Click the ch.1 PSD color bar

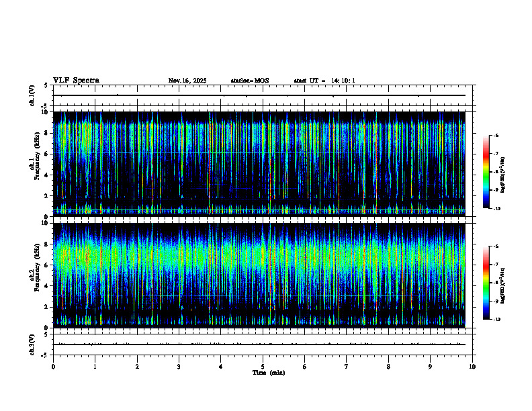486,172
